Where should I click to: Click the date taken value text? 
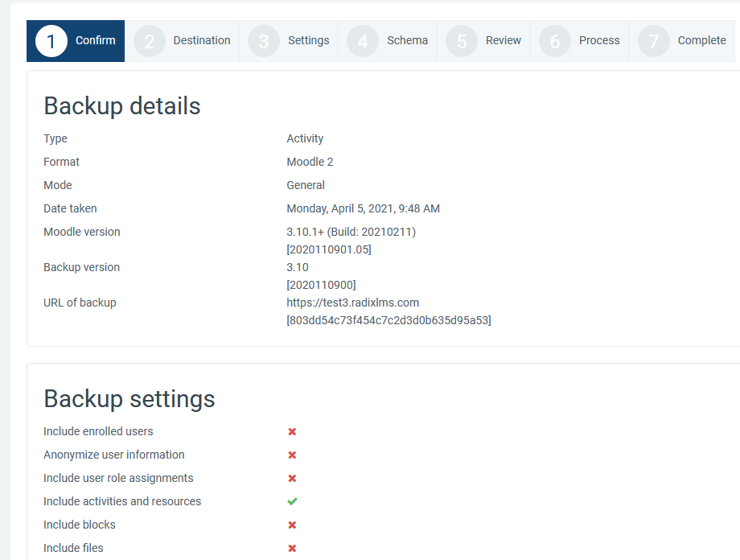(x=363, y=208)
